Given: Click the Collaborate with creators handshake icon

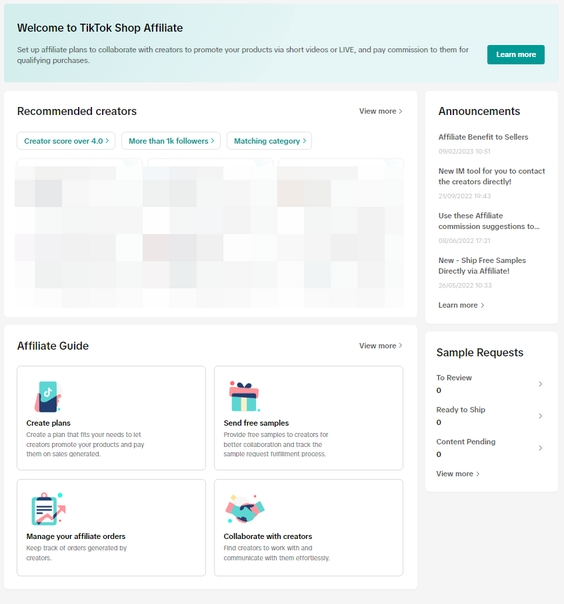Looking at the screenshot, I should (245, 509).
